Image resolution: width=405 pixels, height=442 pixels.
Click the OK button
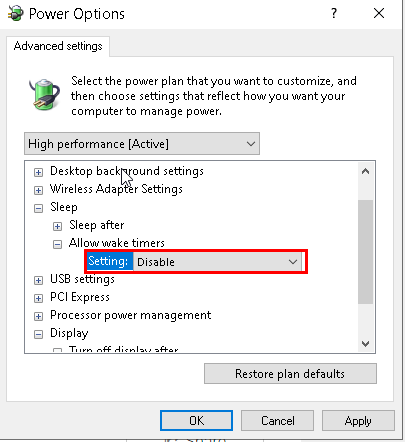(196, 421)
